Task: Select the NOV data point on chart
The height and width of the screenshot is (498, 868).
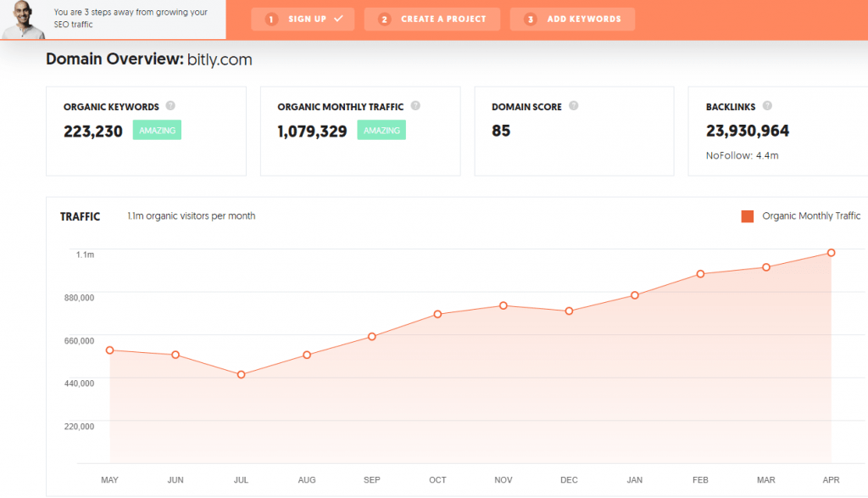Action: (x=504, y=305)
